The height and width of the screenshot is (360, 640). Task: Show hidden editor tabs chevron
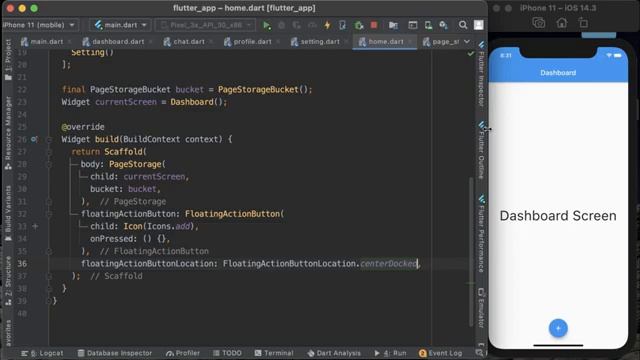[467, 42]
